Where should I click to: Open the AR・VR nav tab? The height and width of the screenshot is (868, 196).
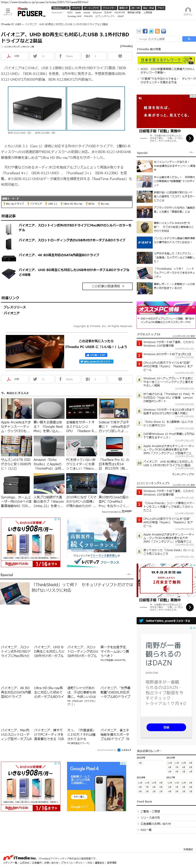pos(135,8)
